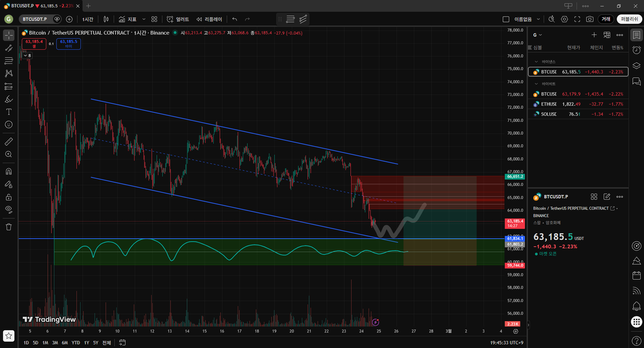Image resolution: width=644 pixels, height=348 pixels.
Task: Collapse right panel via edge arrow
Action: 529,324
